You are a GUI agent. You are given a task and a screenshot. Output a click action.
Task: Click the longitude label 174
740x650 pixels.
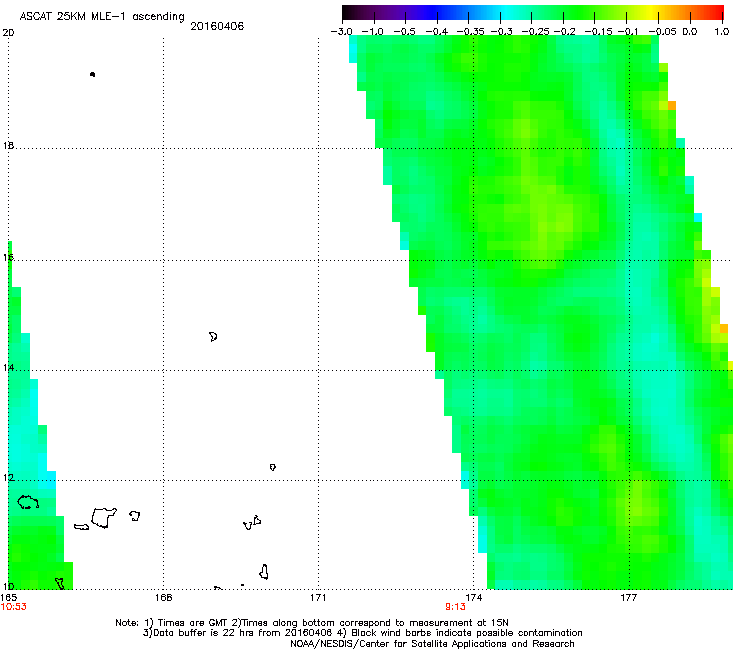click(x=473, y=598)
